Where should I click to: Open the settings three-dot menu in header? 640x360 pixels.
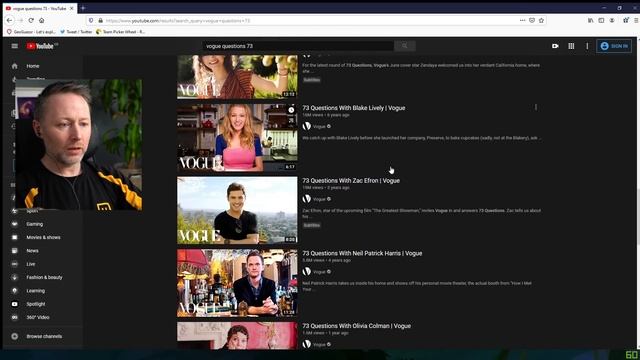(x=587, y=46)
